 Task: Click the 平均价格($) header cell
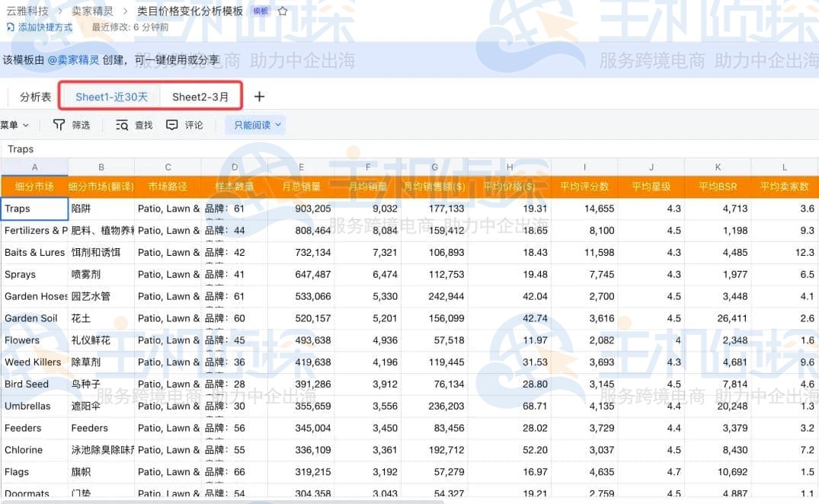click(x=509, y=187)
